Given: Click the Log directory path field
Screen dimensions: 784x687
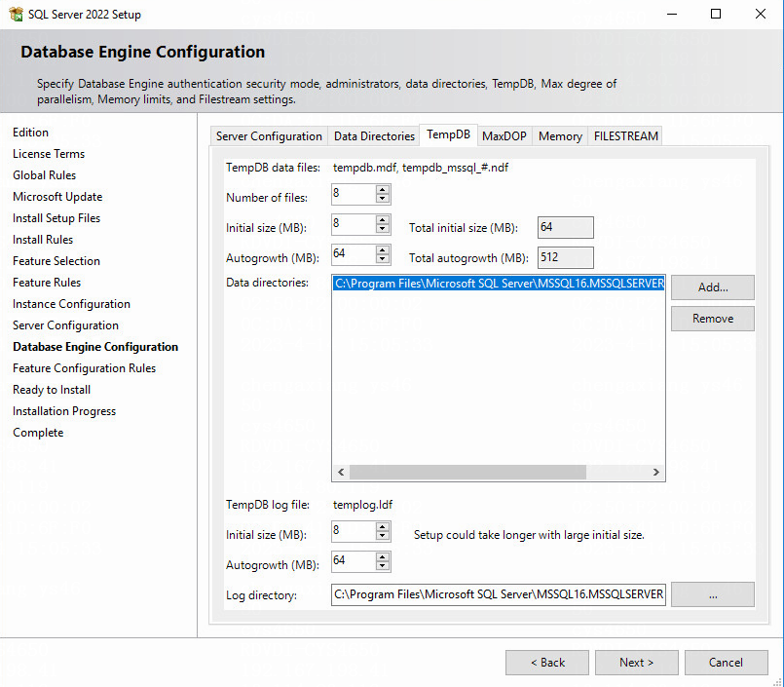Looking at the screenshot, I should (x=498, y=594).
